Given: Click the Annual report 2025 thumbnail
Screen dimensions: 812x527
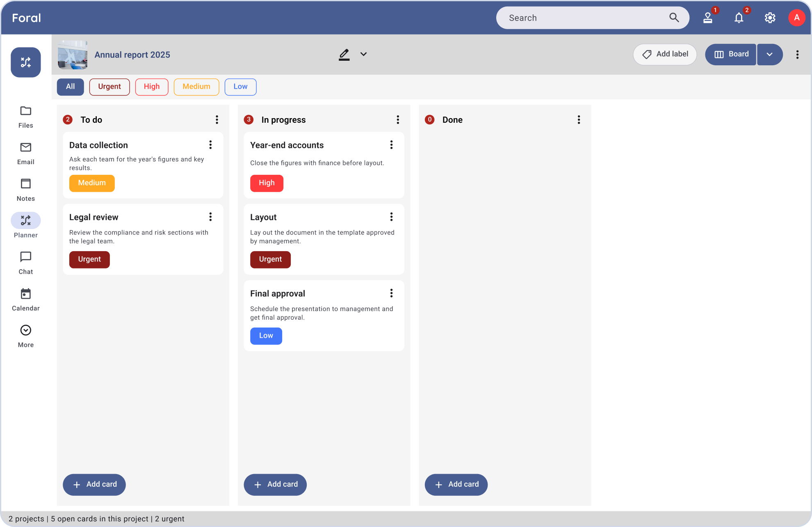Looking at the screenshot, I should pyautogui.click(x=73, y=55).
